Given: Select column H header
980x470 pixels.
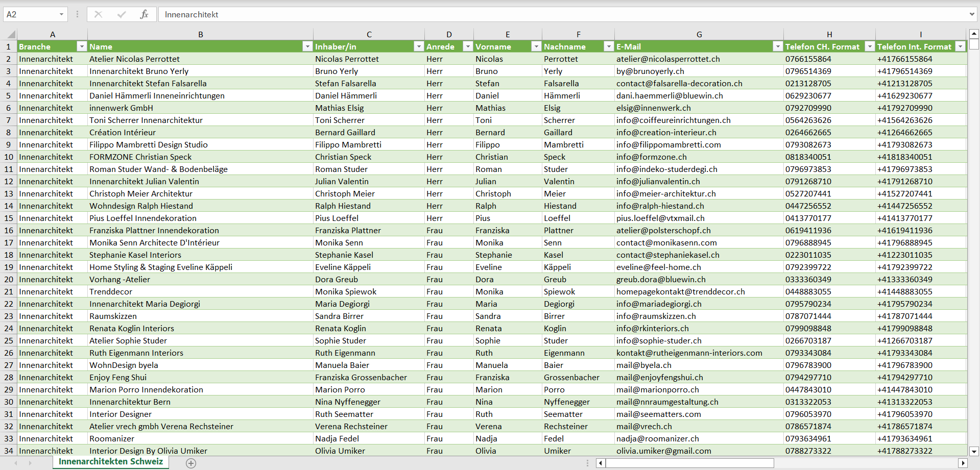Looking at the screenshot, I should (829, 35).
